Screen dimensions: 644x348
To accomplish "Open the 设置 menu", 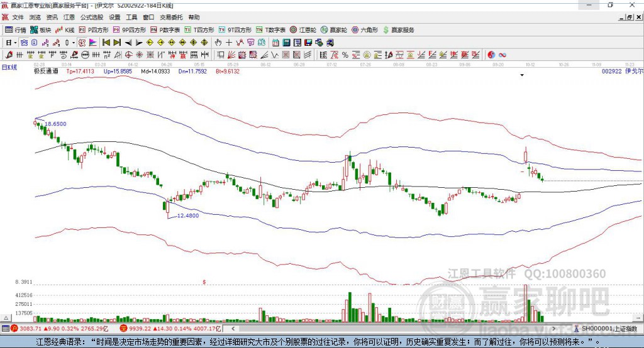I will pyautogui.click(x=114, y=17).
